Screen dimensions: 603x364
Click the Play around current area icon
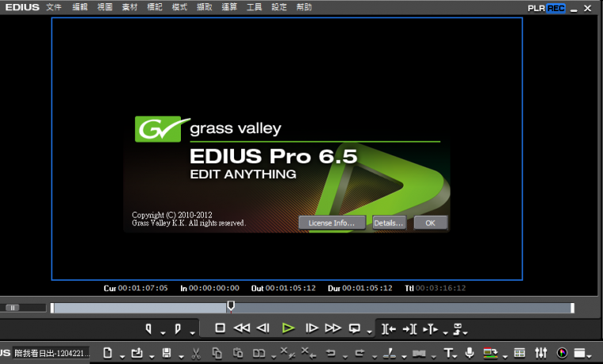(430, 329)
